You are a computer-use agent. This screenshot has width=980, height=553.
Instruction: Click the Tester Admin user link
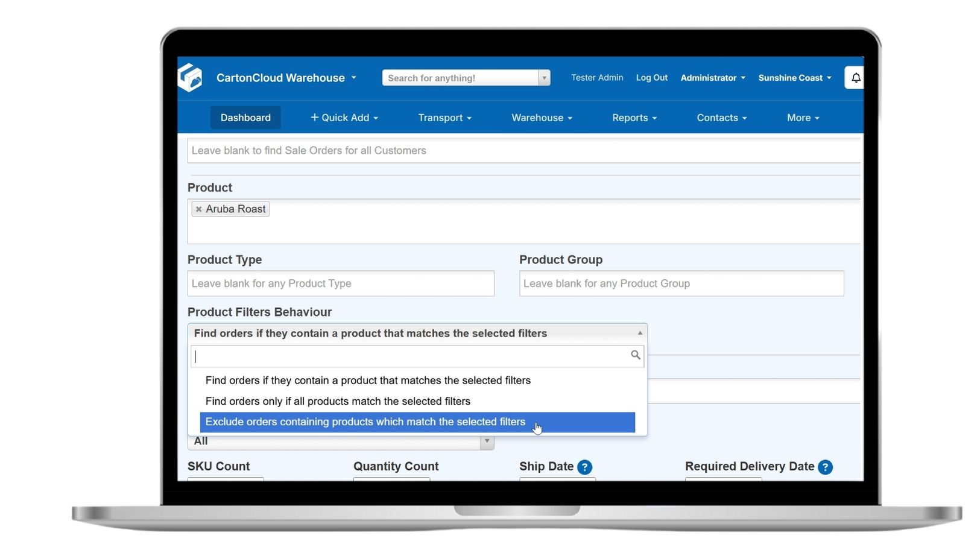pyautogui.click(x=597, y=78)
